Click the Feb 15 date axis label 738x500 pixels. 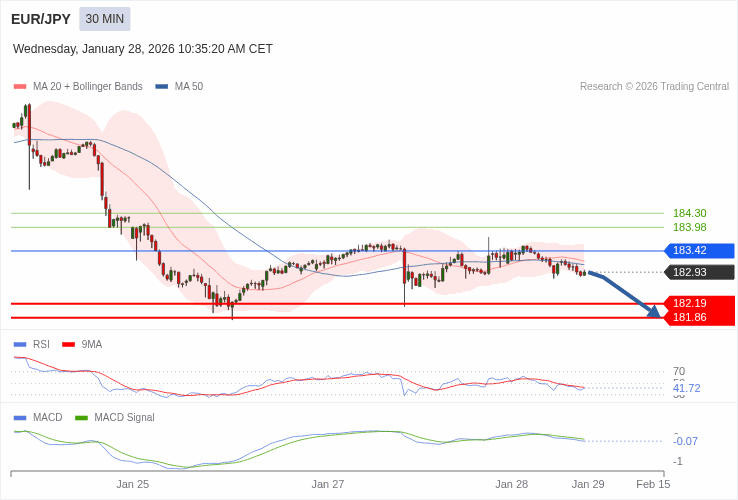pyautogui.click(x=653, y=484)
